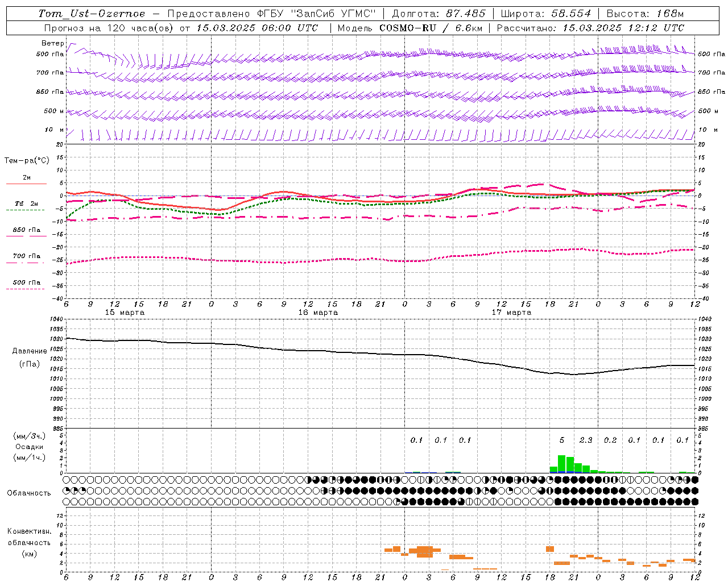Click the longitude value Долгота: 87.485
The width and height of the screenshot is (728, 582).
(439, 14)
